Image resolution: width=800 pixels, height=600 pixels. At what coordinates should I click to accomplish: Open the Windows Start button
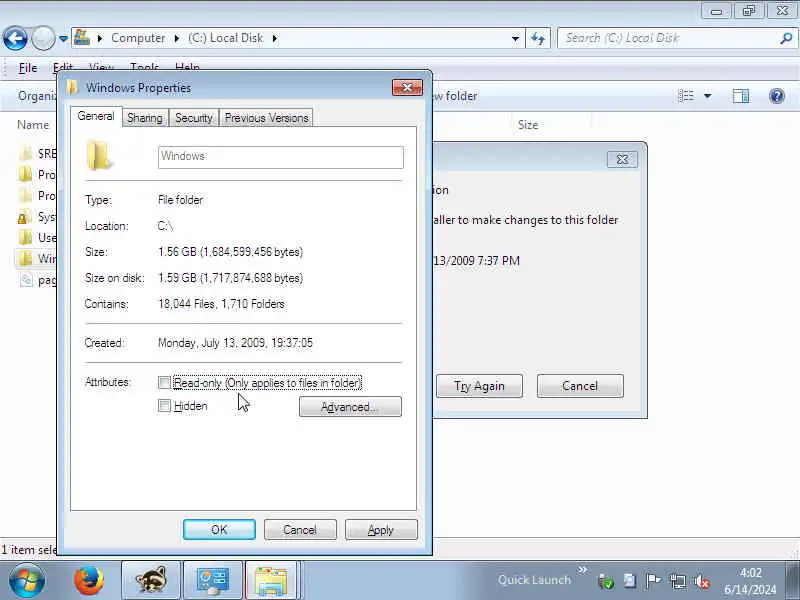pyautogui.click(x=27, y=580)
